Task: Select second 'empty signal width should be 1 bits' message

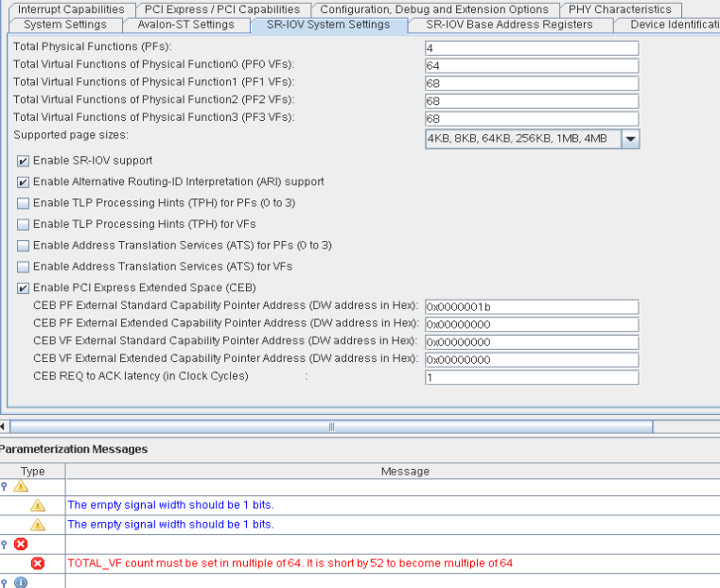Action: click(171, 525)
